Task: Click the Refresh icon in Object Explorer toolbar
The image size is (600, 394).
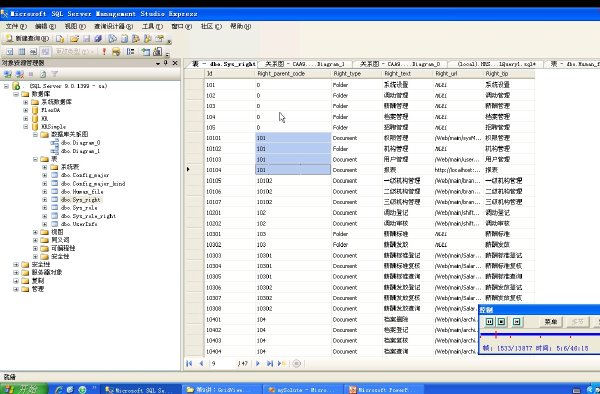Action: [43, 74]
